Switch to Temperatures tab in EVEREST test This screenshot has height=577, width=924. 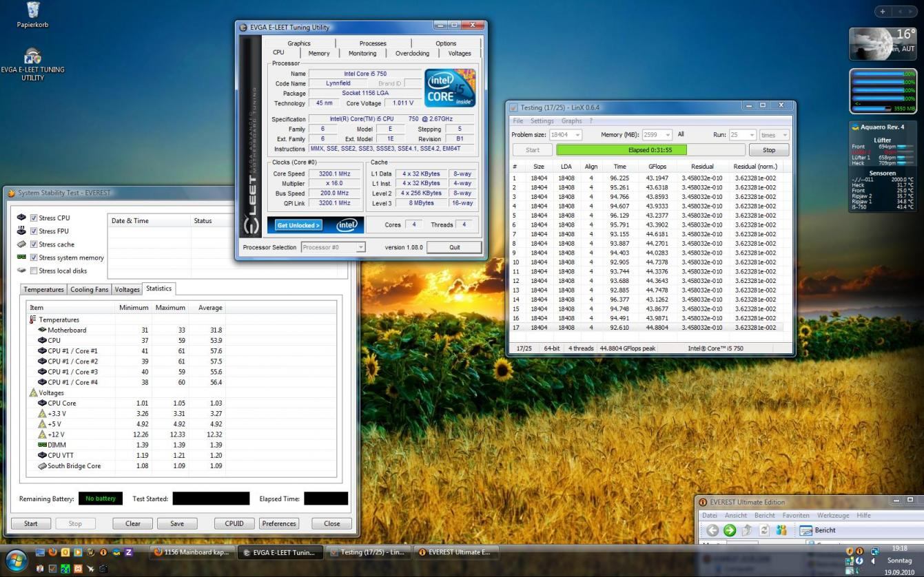click(43, 289)
